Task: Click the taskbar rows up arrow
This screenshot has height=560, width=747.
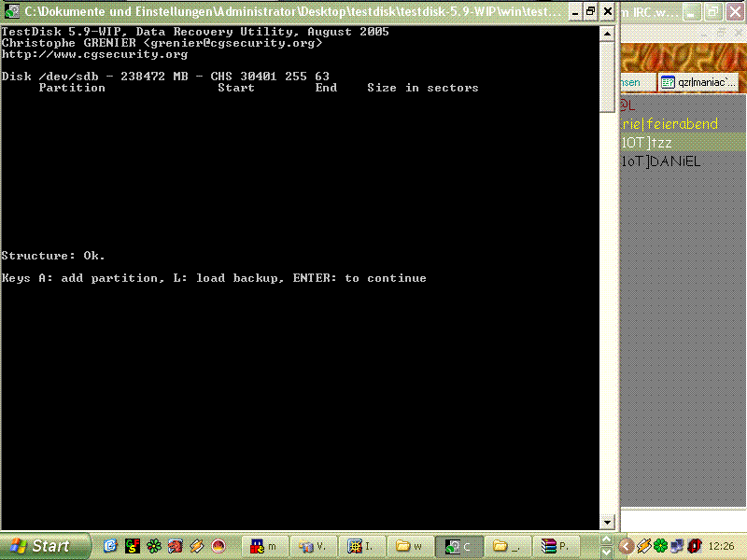Action: coord(606,539)
